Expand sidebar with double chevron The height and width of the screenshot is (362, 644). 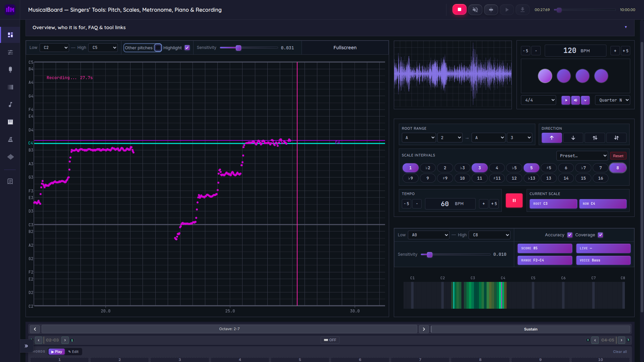click(26, 346)
